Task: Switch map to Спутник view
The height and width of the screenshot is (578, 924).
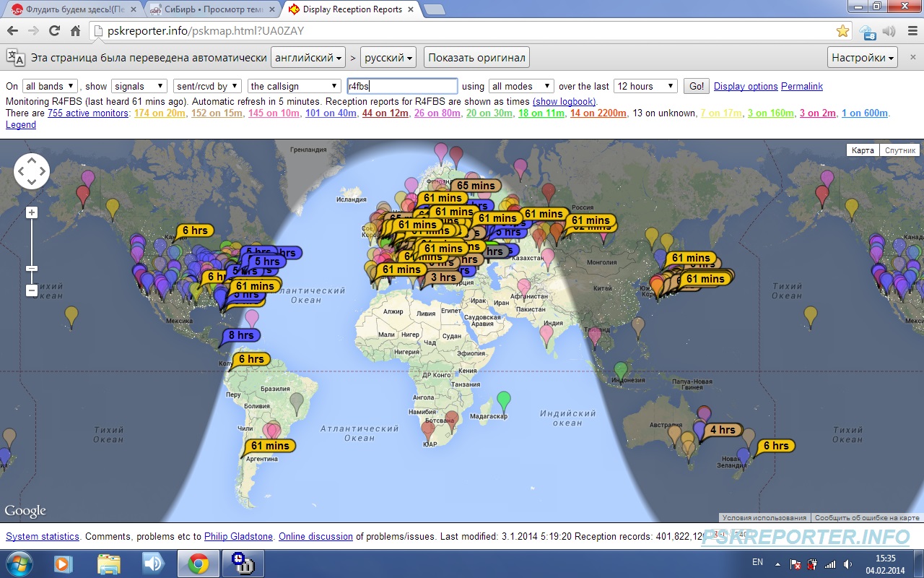Action: coord(899,150)
